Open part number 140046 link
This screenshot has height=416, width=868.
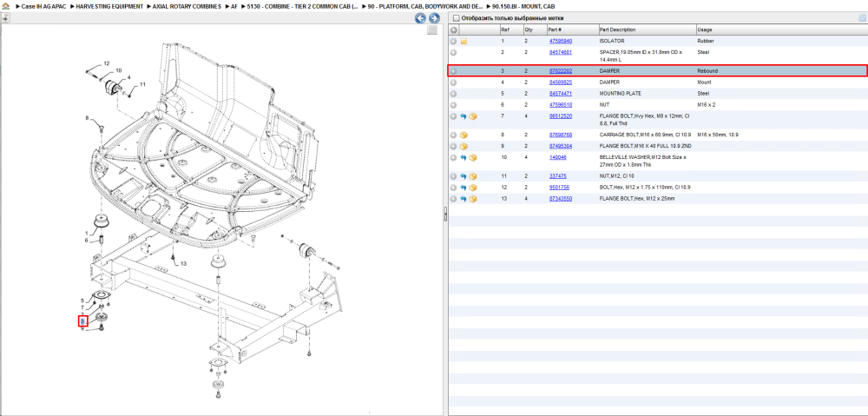pyautogui.click(x=557, y=157)
